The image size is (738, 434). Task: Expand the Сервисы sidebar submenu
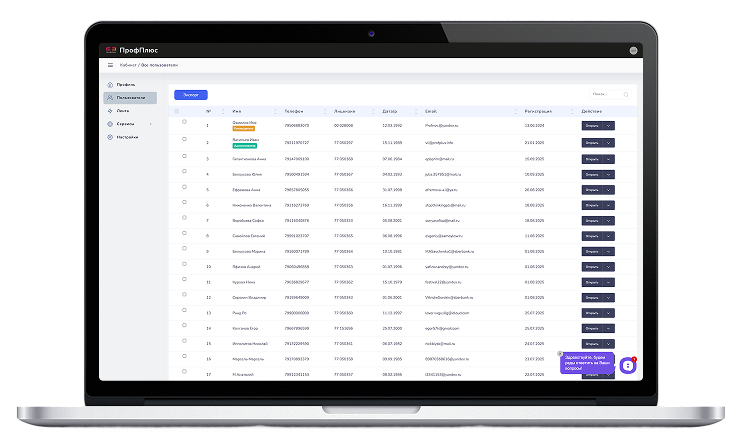(151, 124)
